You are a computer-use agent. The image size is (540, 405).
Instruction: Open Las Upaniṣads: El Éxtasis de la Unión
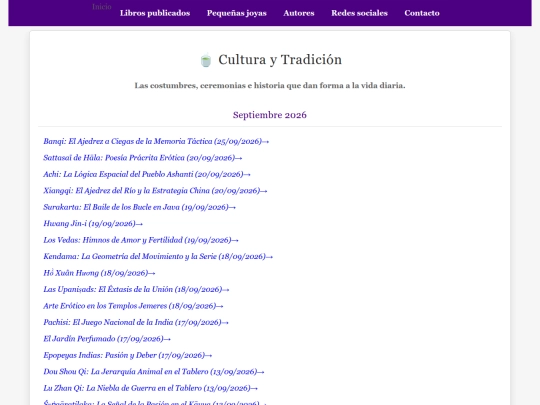pyautogui.click(x=136, y=289)
